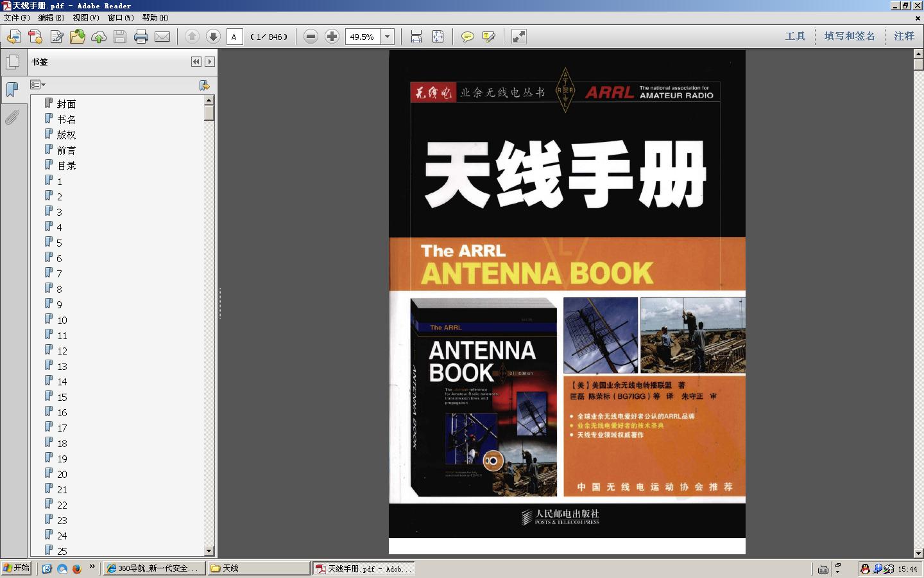The width and height of the screenshot is (924, 578).
Task: Select bookmark chapter 20
Action: (x=62, y=474)
